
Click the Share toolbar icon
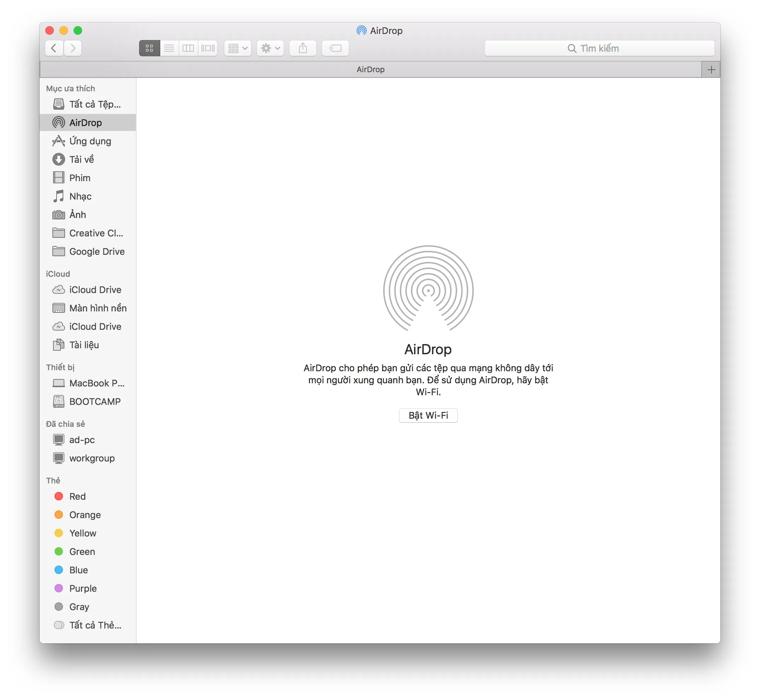pos(303,48)
